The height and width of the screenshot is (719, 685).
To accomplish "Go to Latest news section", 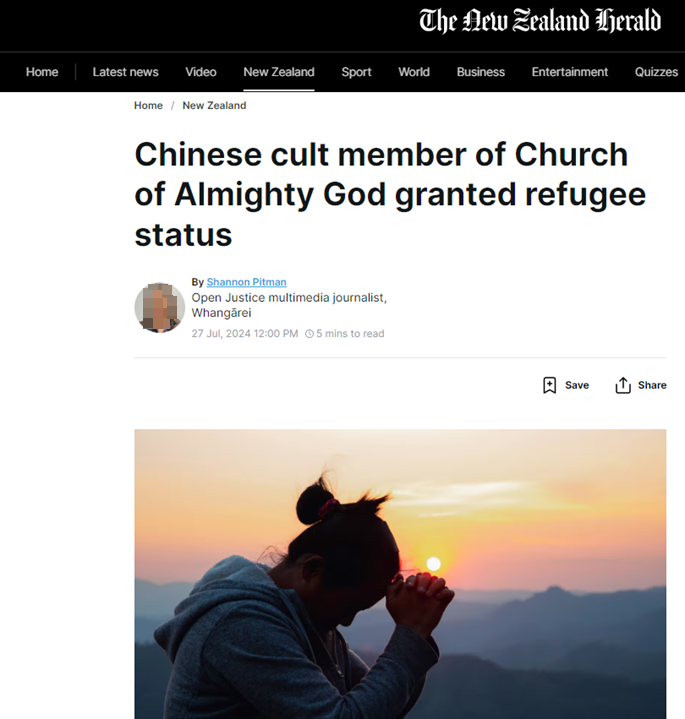I will (126, 72).
